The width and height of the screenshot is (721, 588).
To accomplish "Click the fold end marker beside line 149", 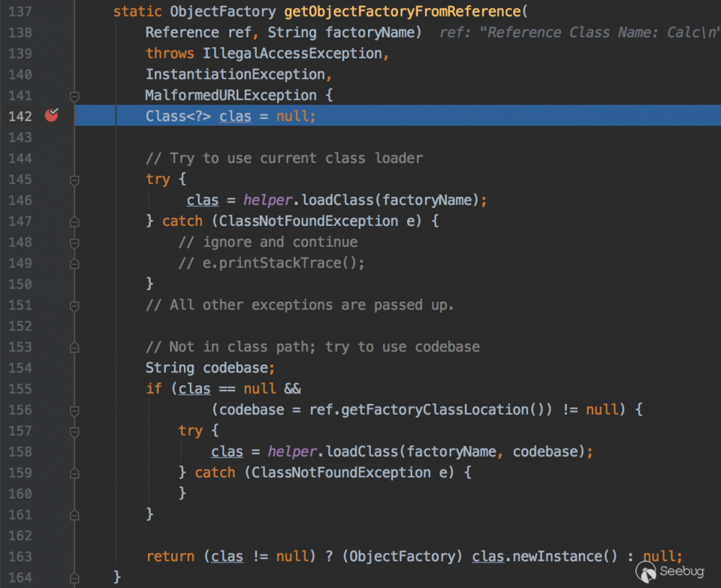I will point(74,263).
